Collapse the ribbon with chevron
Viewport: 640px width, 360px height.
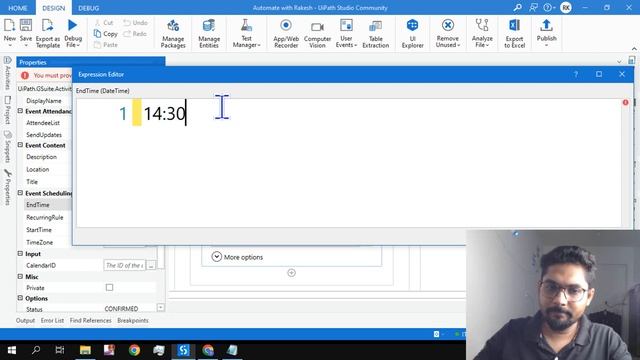634,49
